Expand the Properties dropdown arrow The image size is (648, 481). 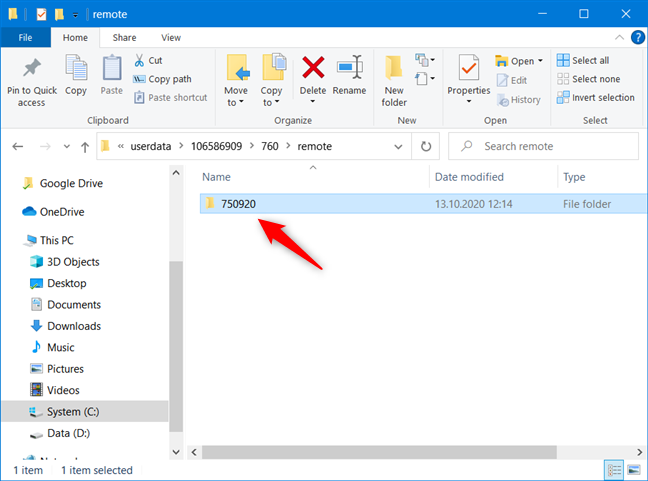click(469, 101)
